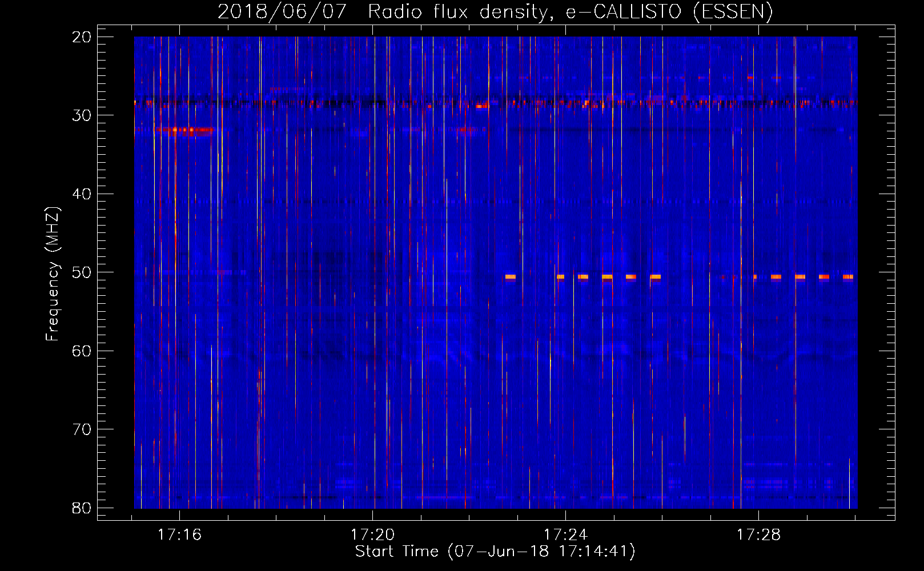This screenshot has width=924, height=571.
Task: Click the '17:24' time tick label
Action: click(x=565, y=535)
